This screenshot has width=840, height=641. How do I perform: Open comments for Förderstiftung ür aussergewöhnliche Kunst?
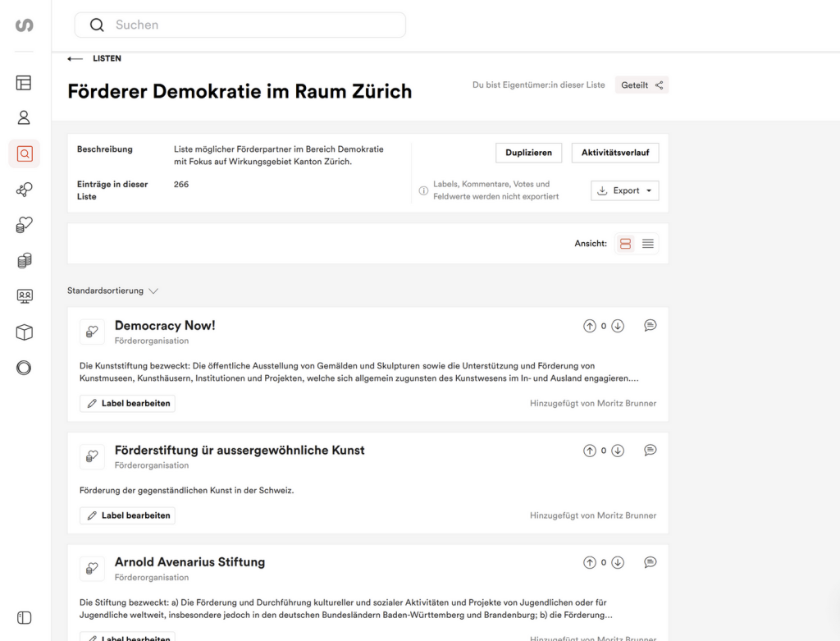point(650,451)
